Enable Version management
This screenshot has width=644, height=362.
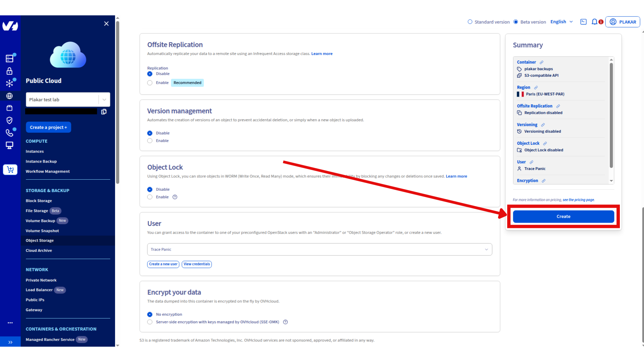pyautogui.click(x=150, y=140)
